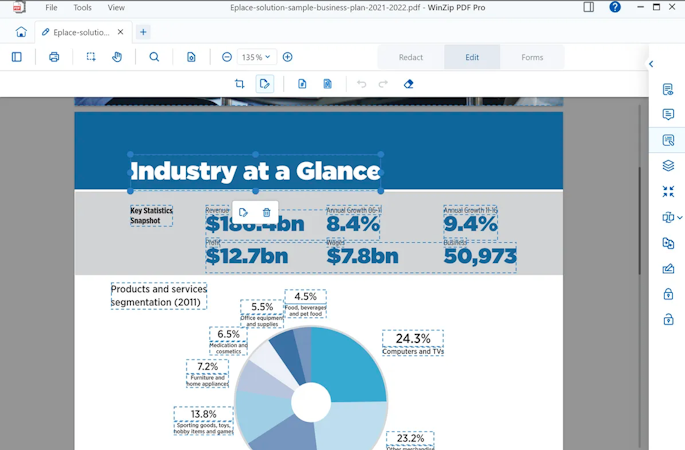Expand the compare documents dropdown arrow

click(x=680, y=217)
